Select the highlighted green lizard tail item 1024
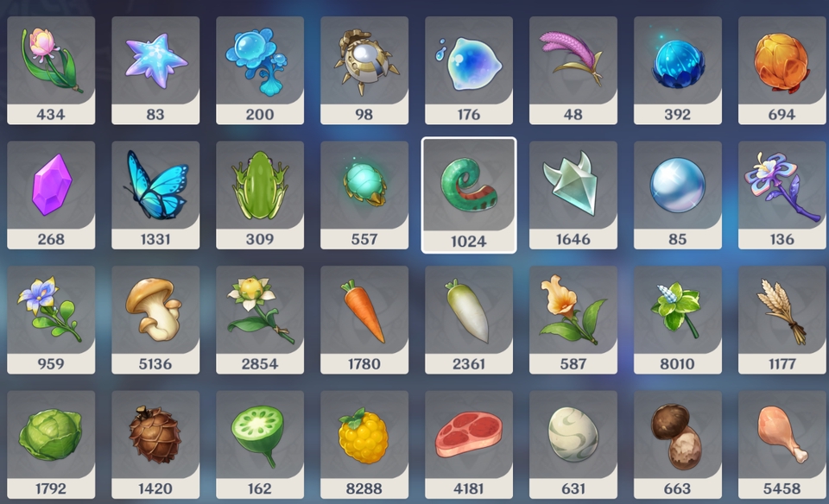Screen dimensions: 829x504 click(x=468, y=195)
